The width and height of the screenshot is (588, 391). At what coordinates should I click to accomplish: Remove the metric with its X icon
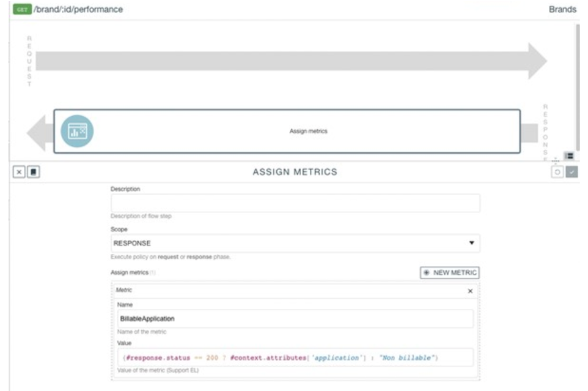470,291
